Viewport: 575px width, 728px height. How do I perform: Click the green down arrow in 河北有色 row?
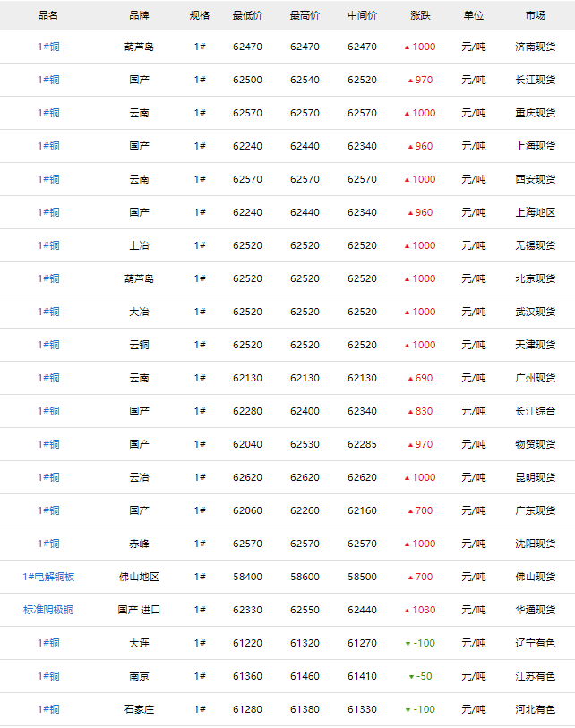pos(408,710)
